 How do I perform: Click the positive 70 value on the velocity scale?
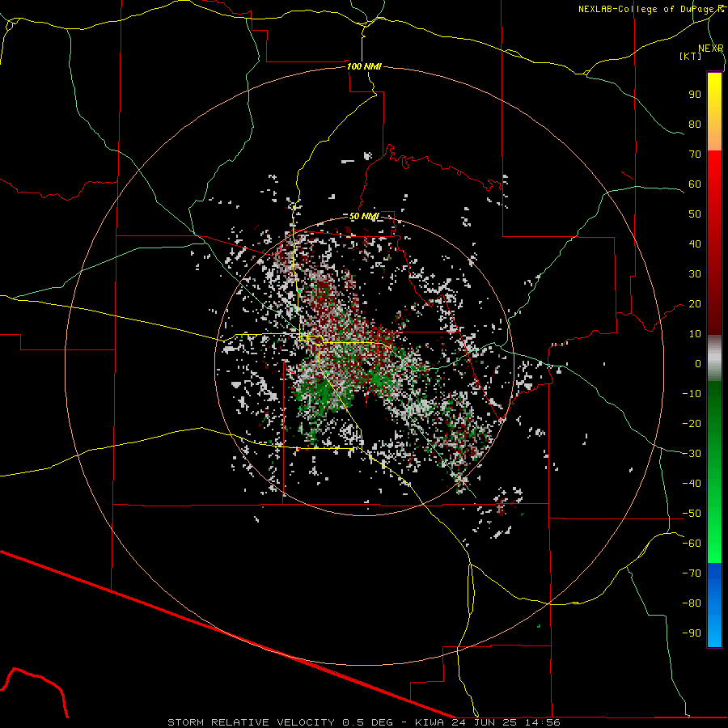(x=695, y=154)
